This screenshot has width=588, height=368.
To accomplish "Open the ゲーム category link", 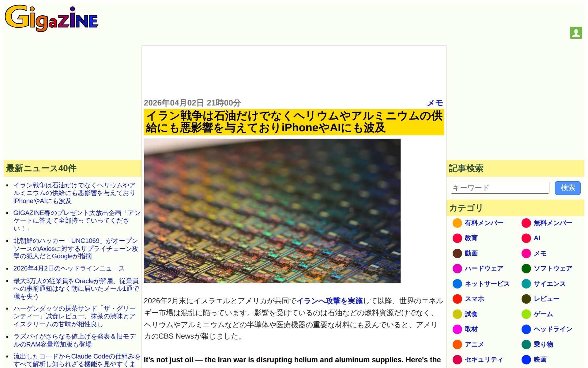I will click(x=543, y=314).
